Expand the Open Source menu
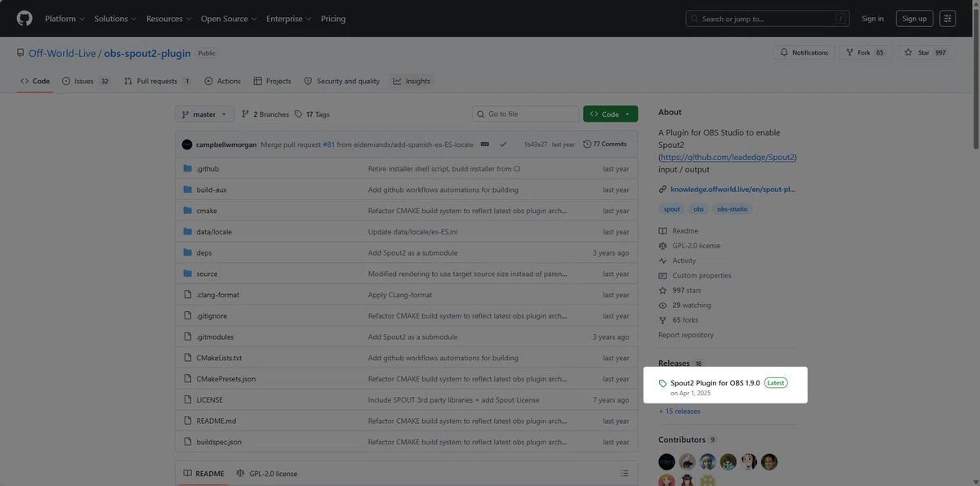 tap(229, 19)
